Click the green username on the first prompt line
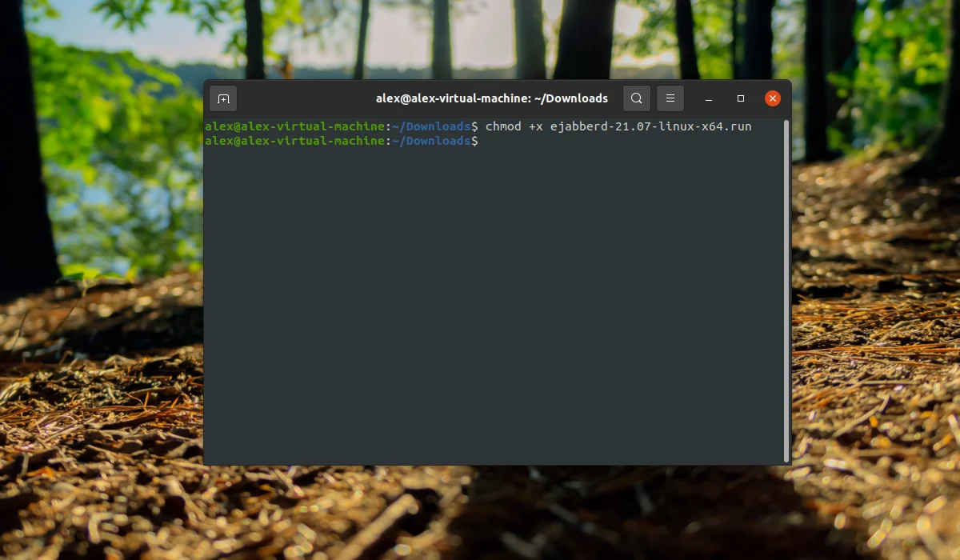 [x=294, y=126]
